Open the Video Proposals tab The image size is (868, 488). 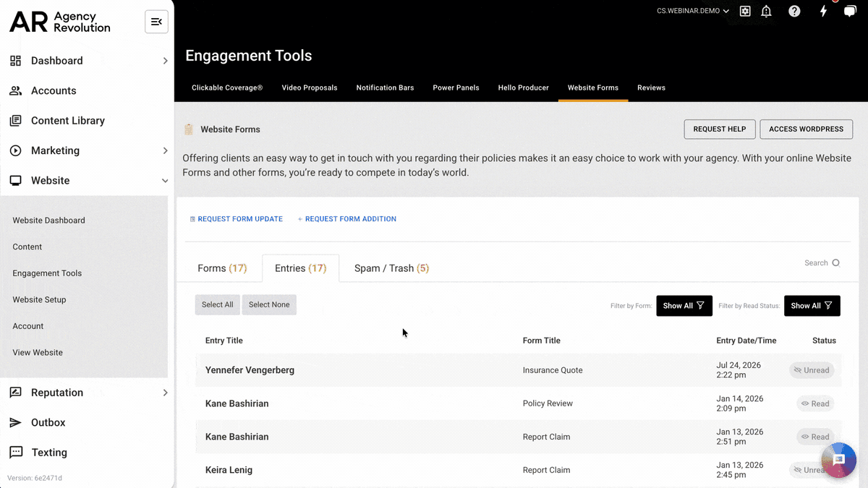point(310,87)
